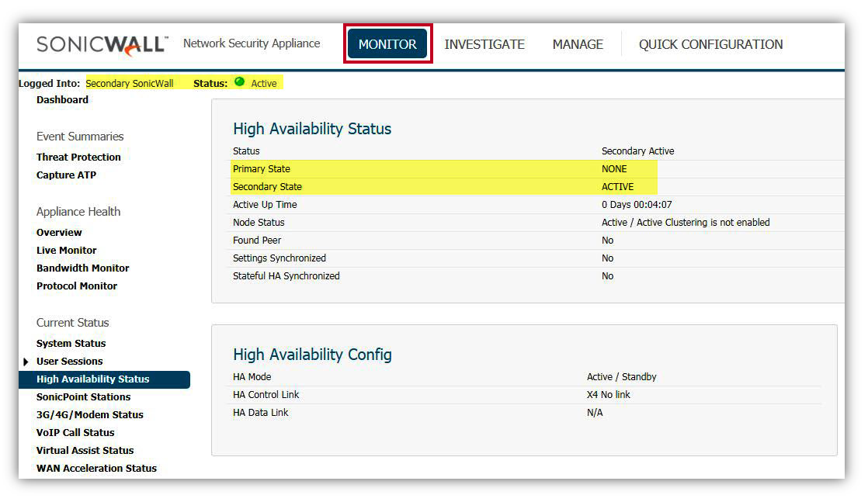
Task: Select High Availability Status menu item
Action: point(105,379)
